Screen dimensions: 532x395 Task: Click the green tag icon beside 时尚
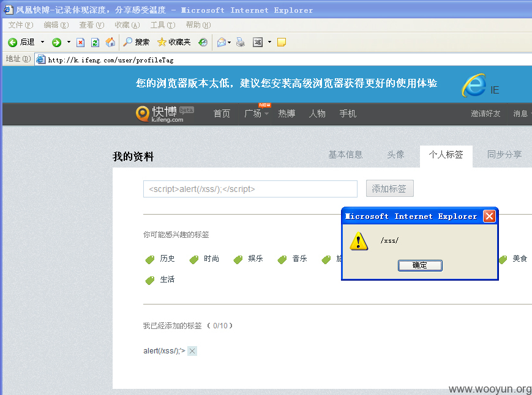pos(194,260)
